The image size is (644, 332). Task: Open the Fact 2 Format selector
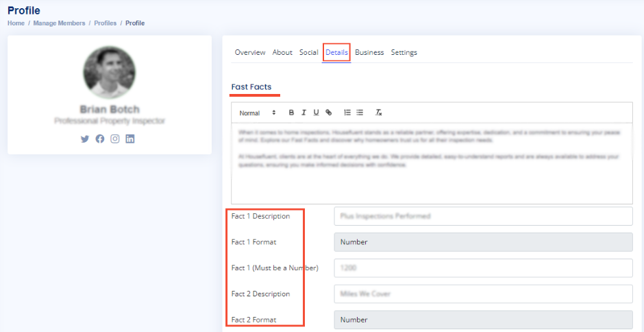pos(482,320)
